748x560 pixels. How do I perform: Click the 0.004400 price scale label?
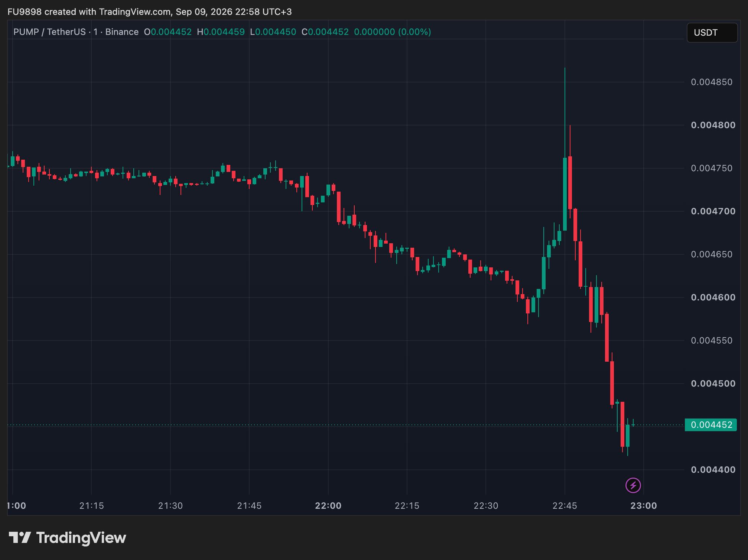[713, 470]
